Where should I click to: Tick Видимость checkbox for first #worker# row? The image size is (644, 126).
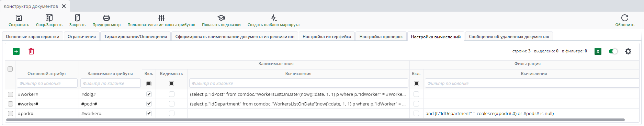coord(172,94)
